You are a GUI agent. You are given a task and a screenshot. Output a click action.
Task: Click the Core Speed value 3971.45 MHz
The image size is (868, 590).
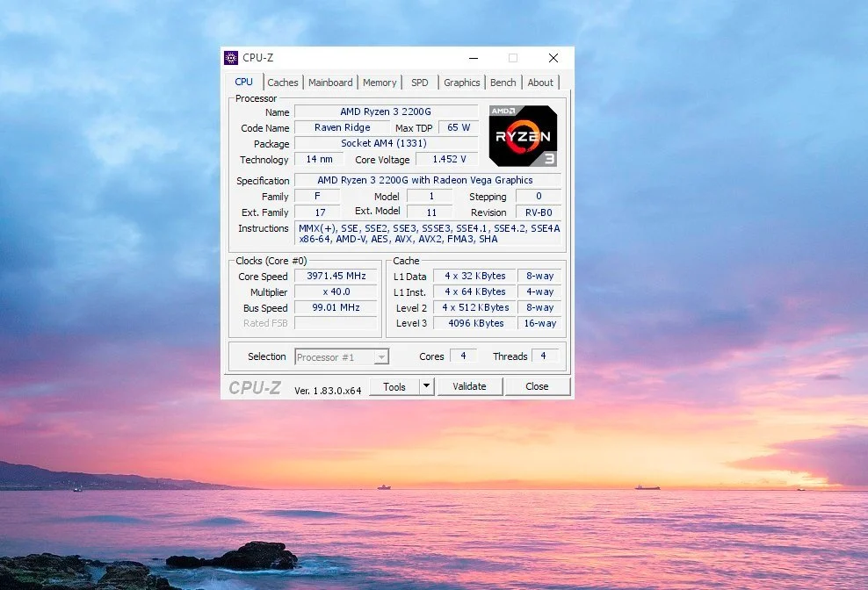[336, 276]
